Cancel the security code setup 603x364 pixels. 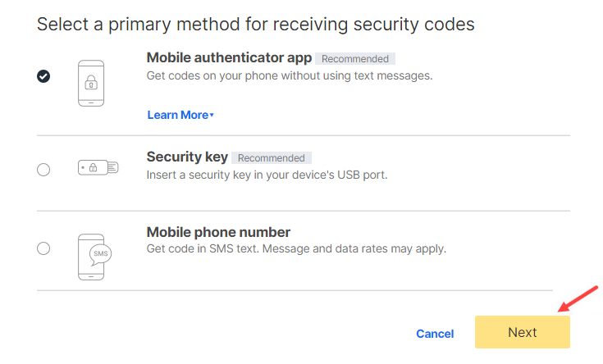435,334
